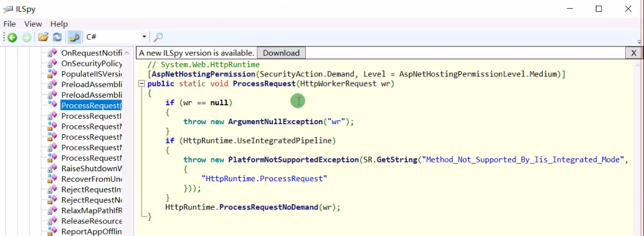Collapse the ProcessRequest method body
The width and height of the screenshot is (644, 236).
tap(142, 84)
